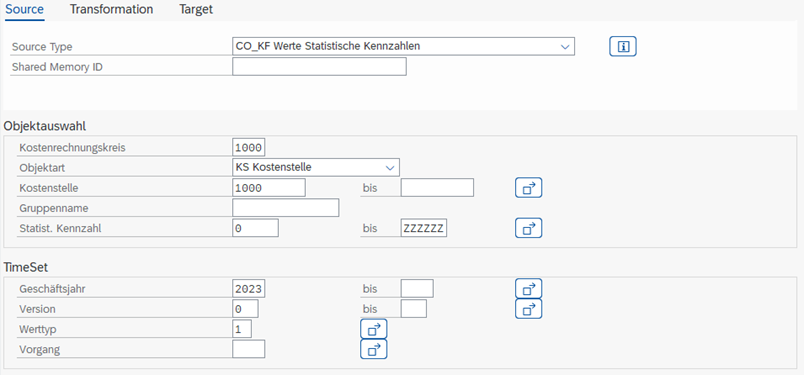Click the Statist. Kennzahl ZZZZZZ field

(x=424, y=228)
